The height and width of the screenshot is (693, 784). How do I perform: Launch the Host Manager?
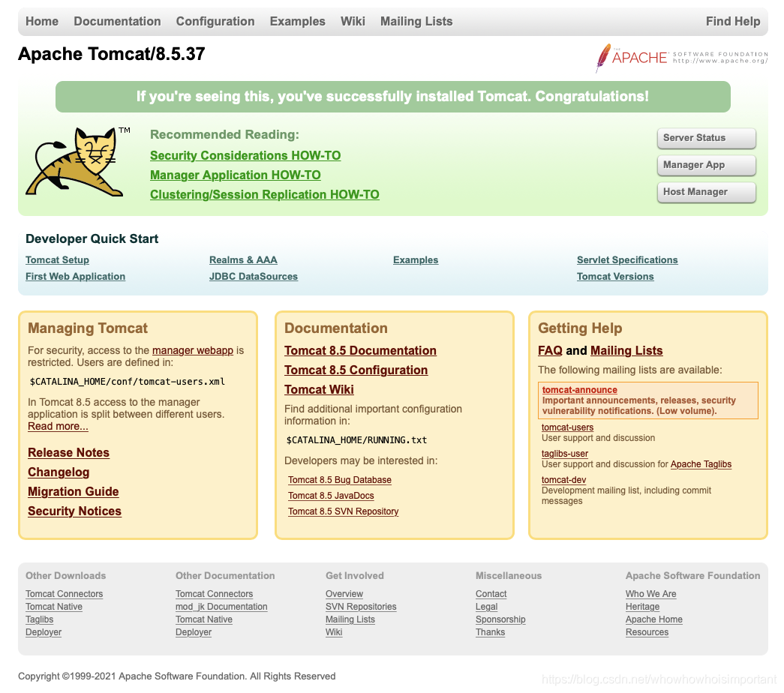pos(705,192)
